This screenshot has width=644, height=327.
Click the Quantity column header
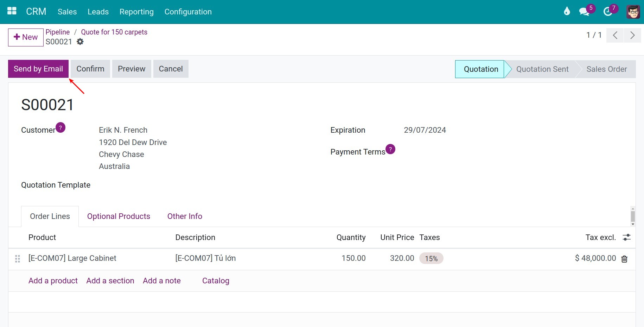tap(351, 238)
